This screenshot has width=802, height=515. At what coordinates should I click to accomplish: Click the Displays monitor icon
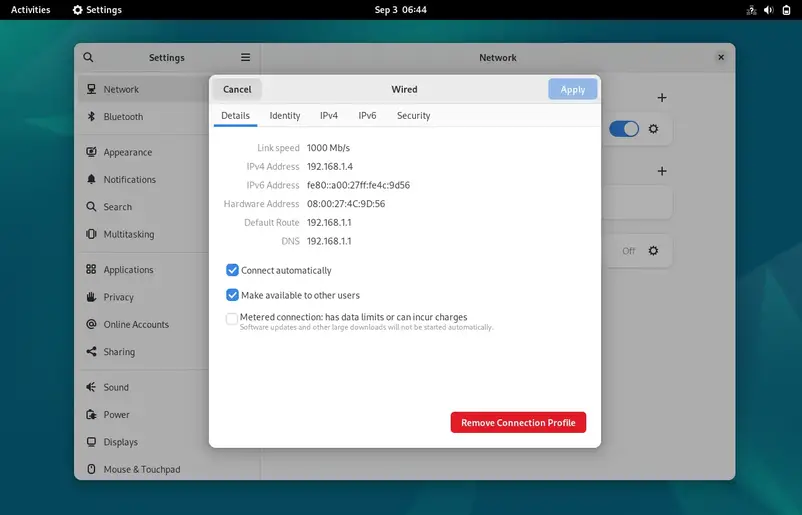pos(91,442)
